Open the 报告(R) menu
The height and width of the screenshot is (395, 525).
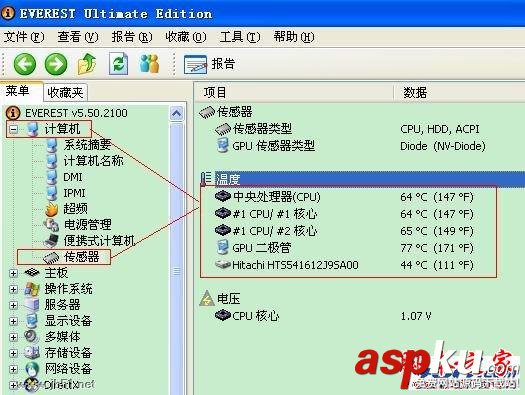132,36
